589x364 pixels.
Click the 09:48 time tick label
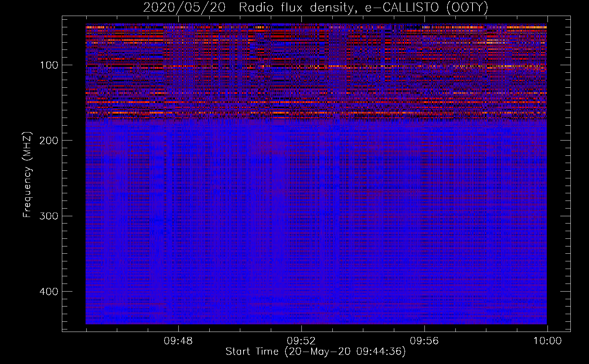178,341
